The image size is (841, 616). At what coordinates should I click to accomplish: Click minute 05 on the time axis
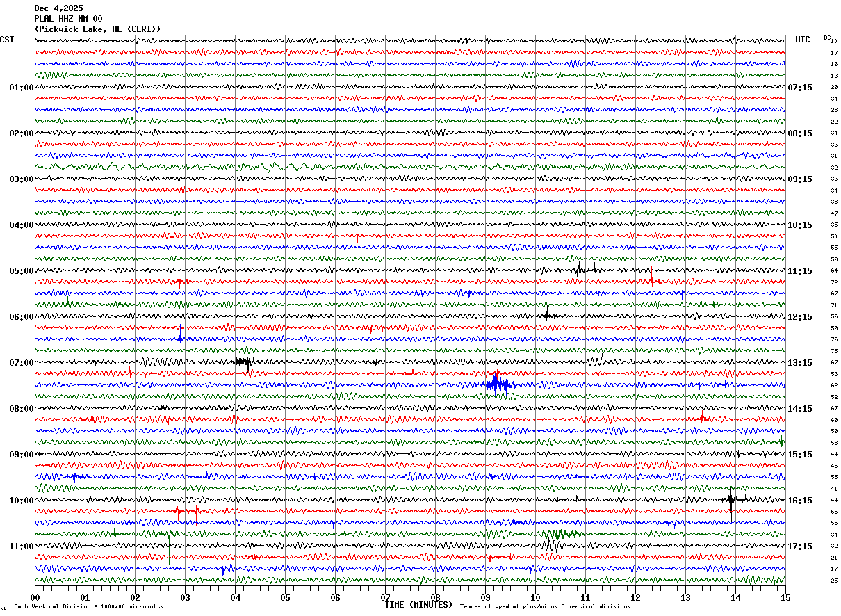click(x=285, y=597)
